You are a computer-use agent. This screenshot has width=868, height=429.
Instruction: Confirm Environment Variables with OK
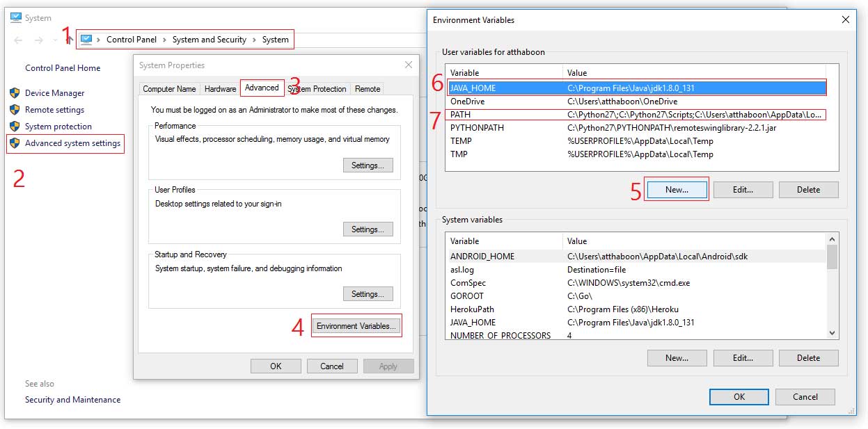click(x=739, y=397)
